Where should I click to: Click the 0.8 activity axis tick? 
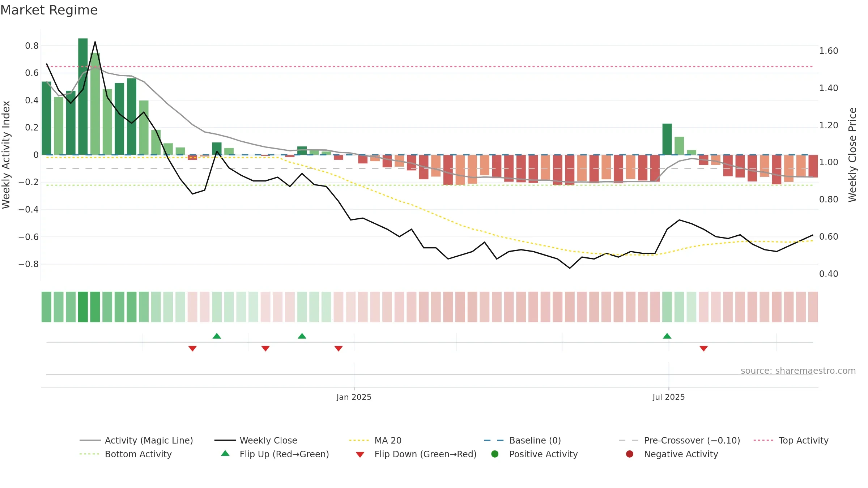(32, 46)
